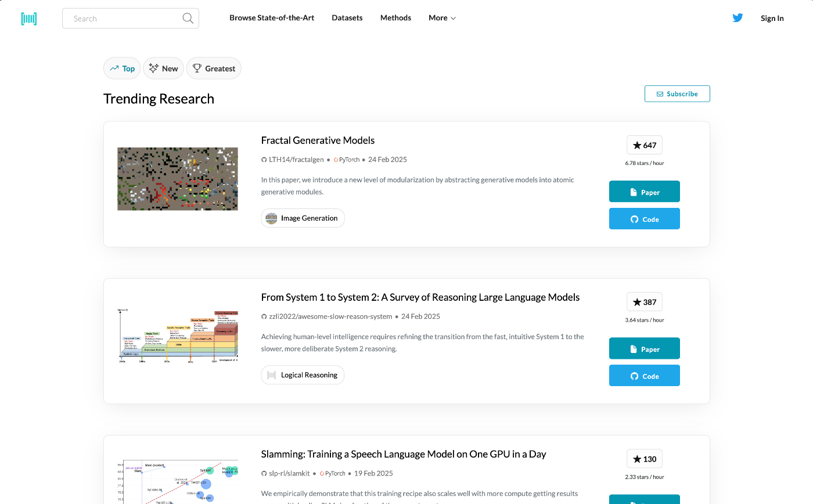Click the search magnifier icon
Viewport: 813px width, 504px height.
coord(188,19)
